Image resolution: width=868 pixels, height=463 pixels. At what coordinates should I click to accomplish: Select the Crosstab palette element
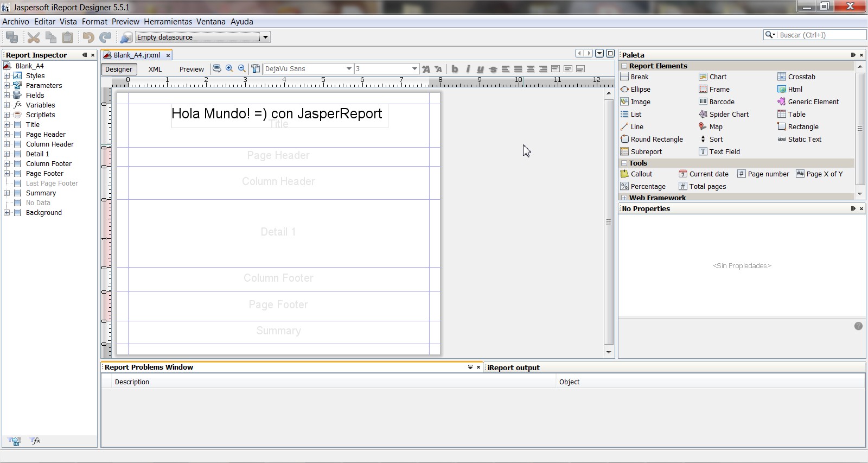tap(796, 77)
